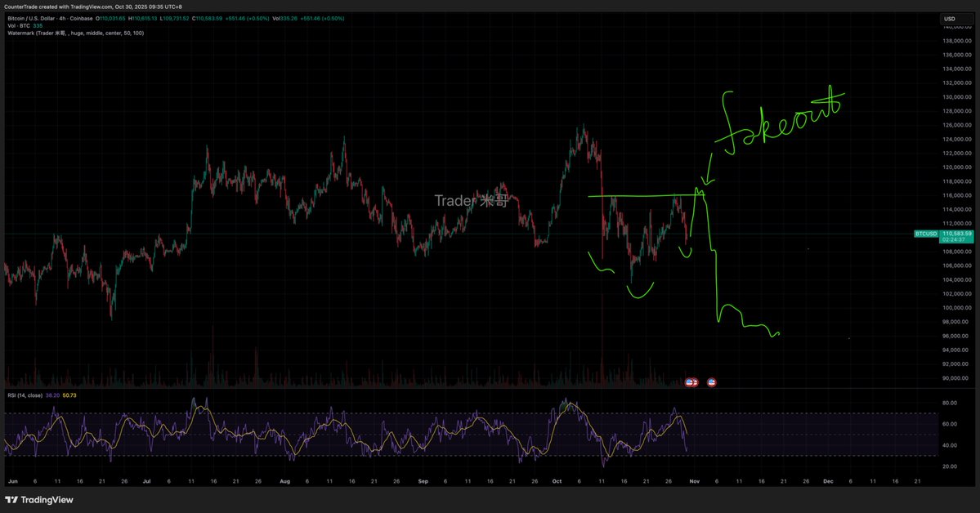Click the Dec label on the time axis
980x513 pixels.
pos(826,482)
